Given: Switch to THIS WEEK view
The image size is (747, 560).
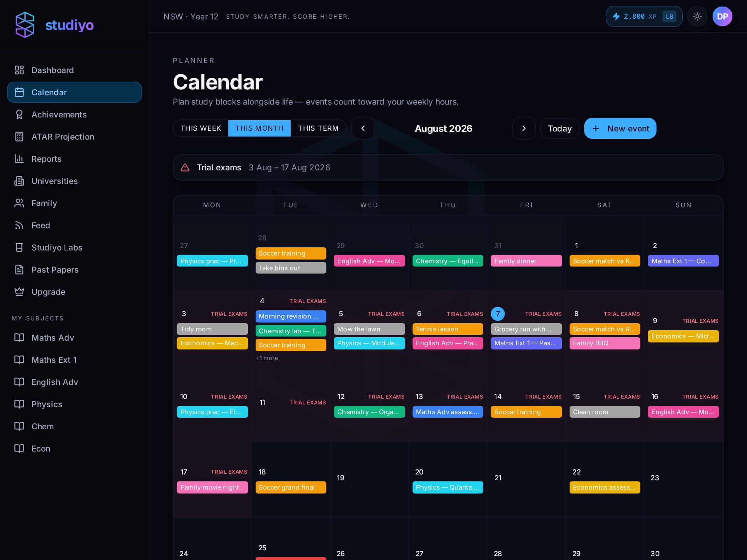Looking at the screenshot, I should click(201, 128).
